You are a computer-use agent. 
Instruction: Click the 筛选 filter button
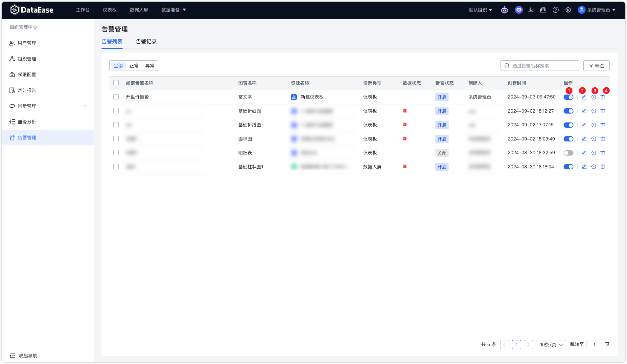click(x=596, y=66)
